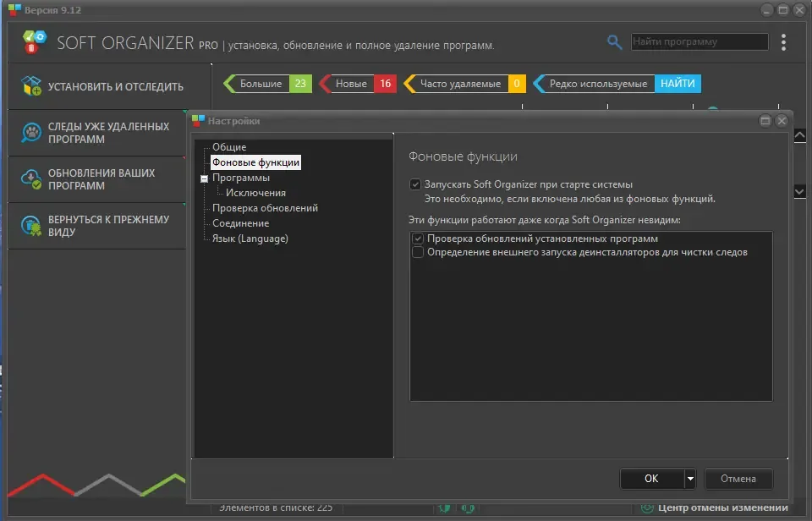This screenshot has height=521, width=812.
Task: Collapse the Программы tree node
Action: pos(204,178)
